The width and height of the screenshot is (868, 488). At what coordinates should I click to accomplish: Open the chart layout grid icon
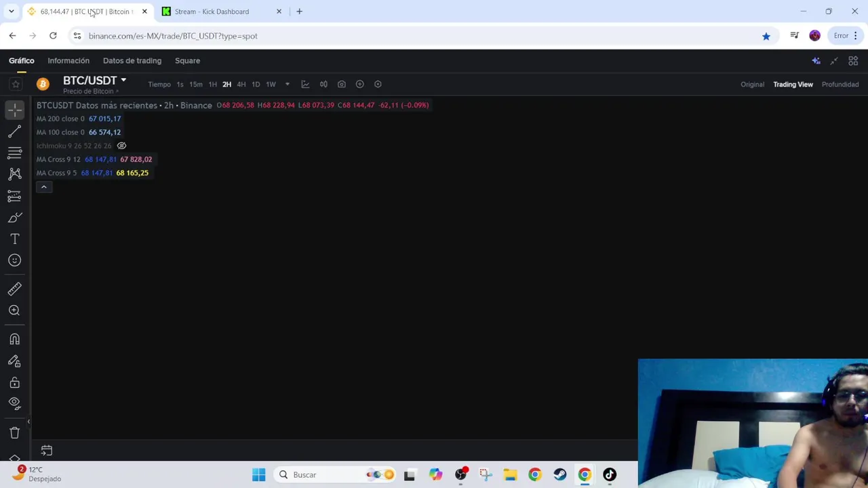853,61
